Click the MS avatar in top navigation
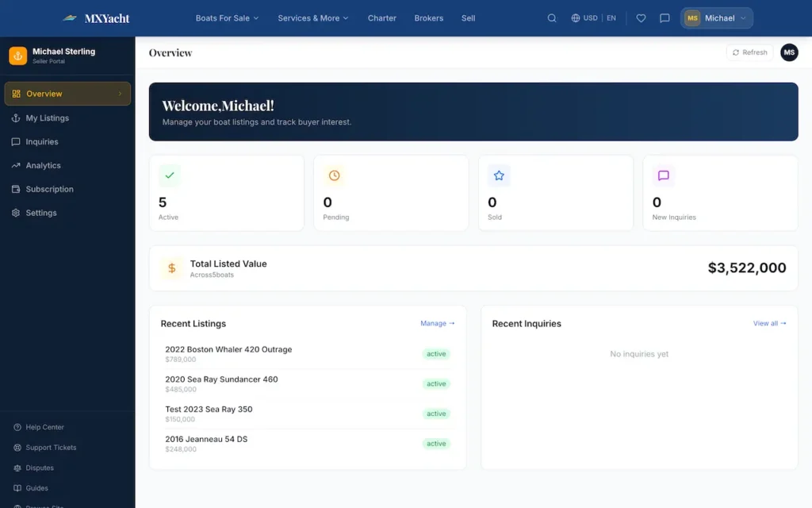This screenshot has height=508, width=812. pos(692,18)
